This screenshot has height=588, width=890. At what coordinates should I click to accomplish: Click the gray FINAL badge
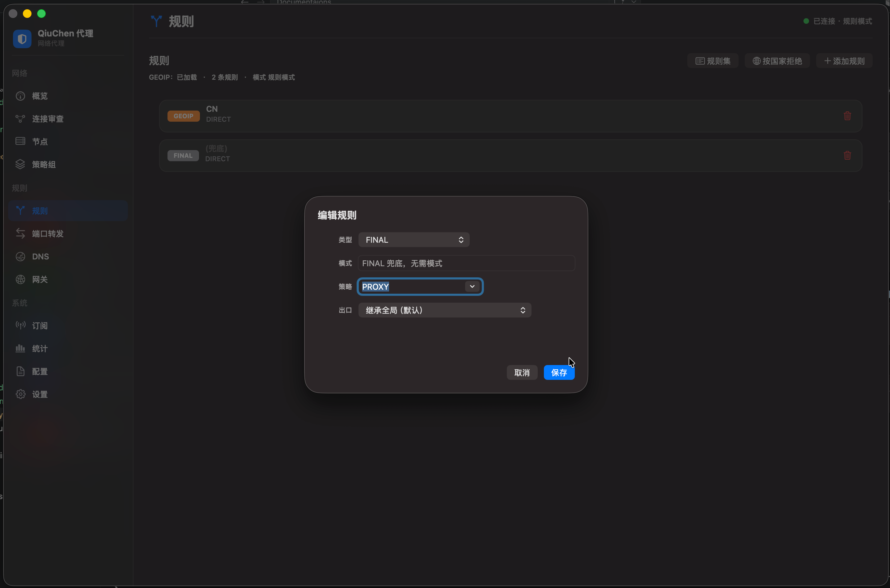point(183,156)
